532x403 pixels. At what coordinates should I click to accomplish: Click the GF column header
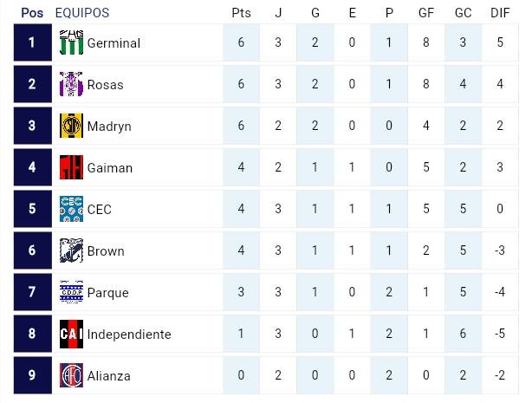pyautogui.click(x=425, y=13)
